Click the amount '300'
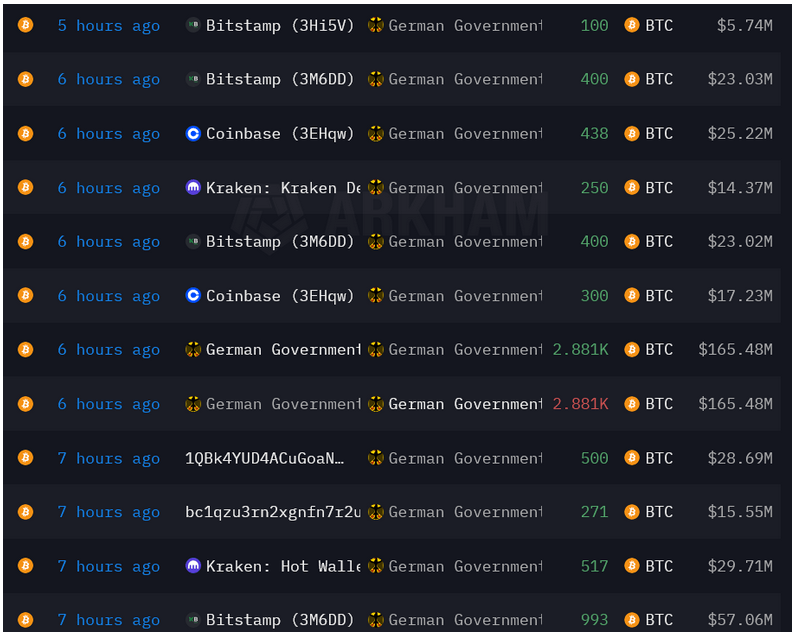794x636 pixels. point(594,296)
